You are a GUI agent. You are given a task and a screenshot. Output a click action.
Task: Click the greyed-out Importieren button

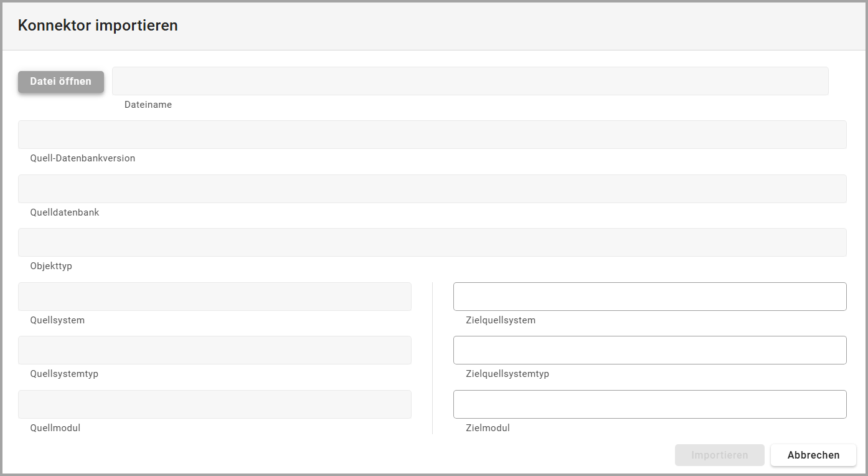719,455
